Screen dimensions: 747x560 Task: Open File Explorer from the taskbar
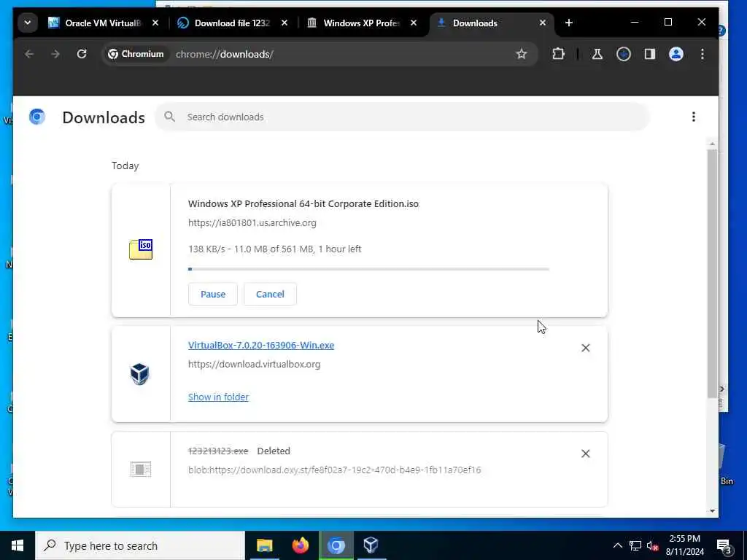(x=264, y=545)
